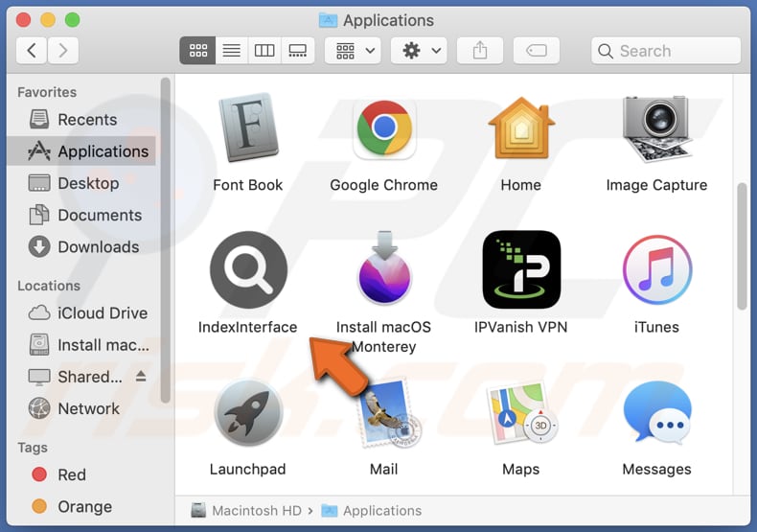Open the group-by arrangement dropdown
Viewport: 757px width, 532px height.
coord(353,50)
